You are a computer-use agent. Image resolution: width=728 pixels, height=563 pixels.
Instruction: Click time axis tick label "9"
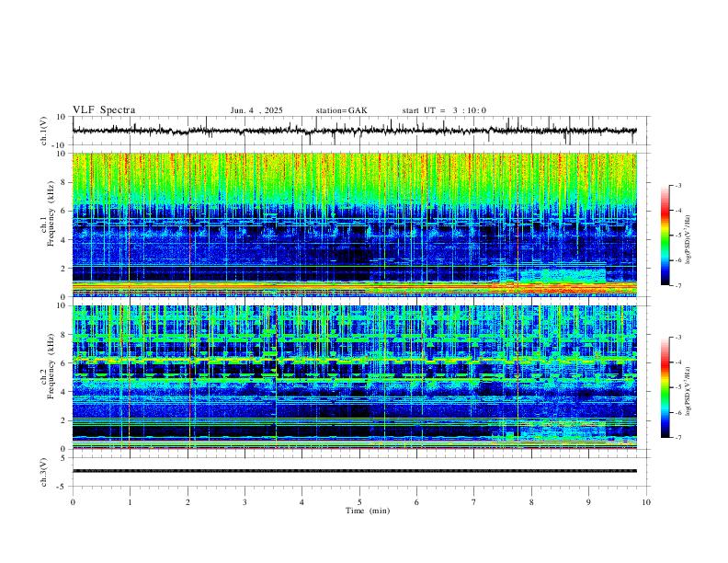[x=588, y=502]
